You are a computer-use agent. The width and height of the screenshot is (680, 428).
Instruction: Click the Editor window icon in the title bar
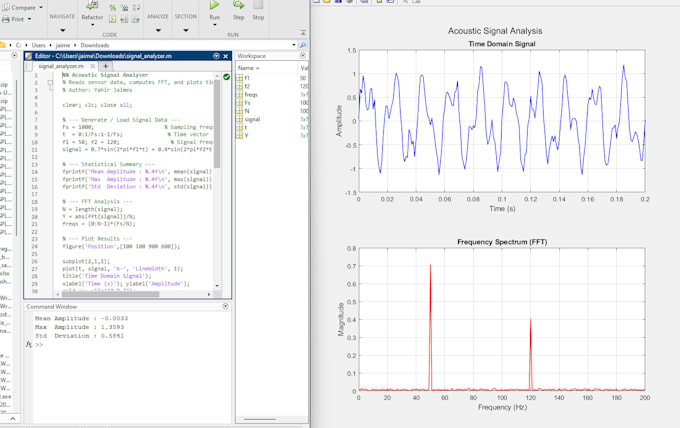(29, 56)
